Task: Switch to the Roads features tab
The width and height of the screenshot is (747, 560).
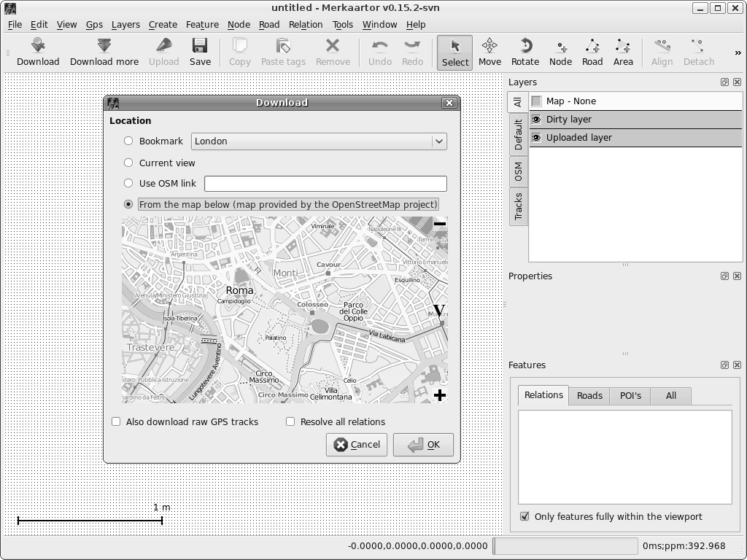Action: click(x=589, y=396)
